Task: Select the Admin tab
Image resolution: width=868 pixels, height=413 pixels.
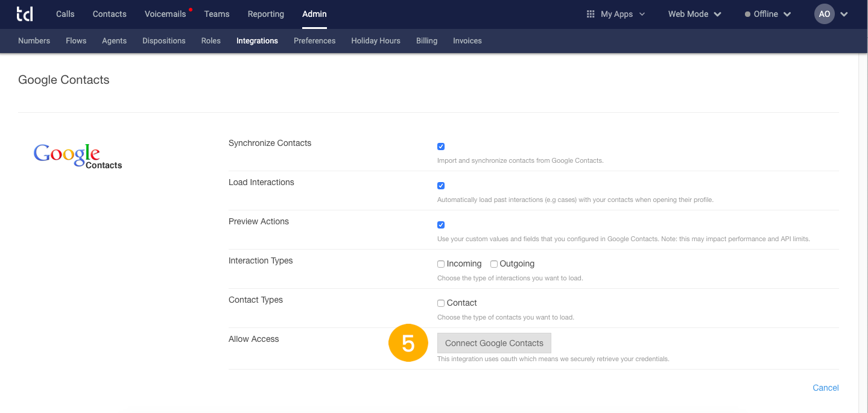Action: 314,14
